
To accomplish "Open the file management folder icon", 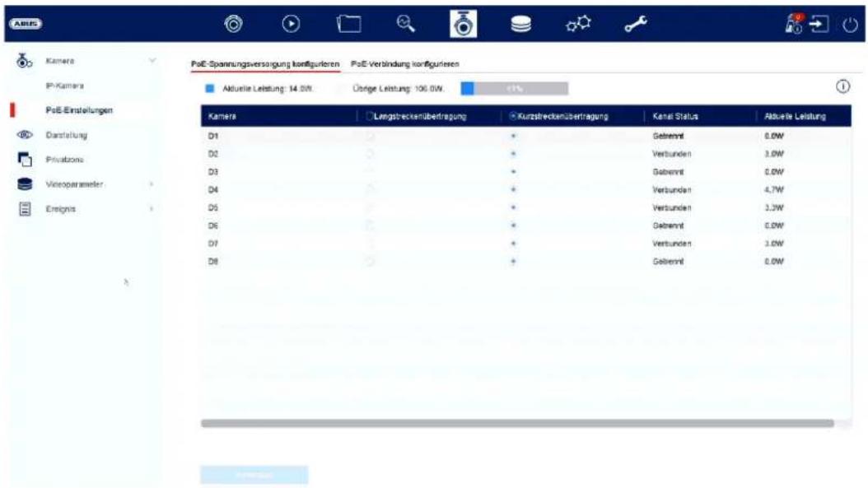I will (348, 24).
